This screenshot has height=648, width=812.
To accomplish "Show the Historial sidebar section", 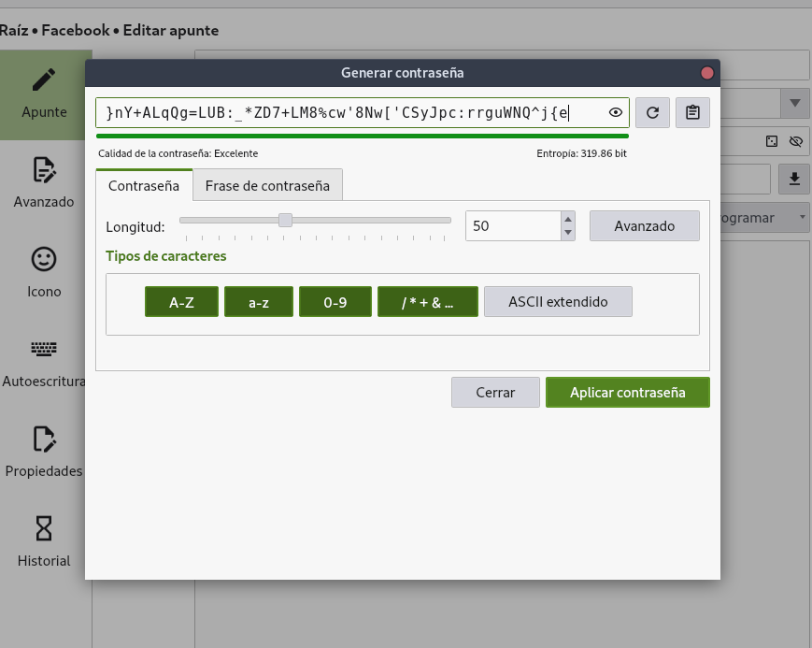I will coord(44,542).
